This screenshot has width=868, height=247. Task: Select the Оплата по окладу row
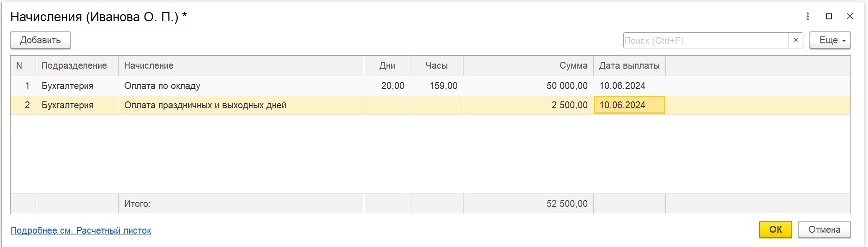click(x=430, y=86)
